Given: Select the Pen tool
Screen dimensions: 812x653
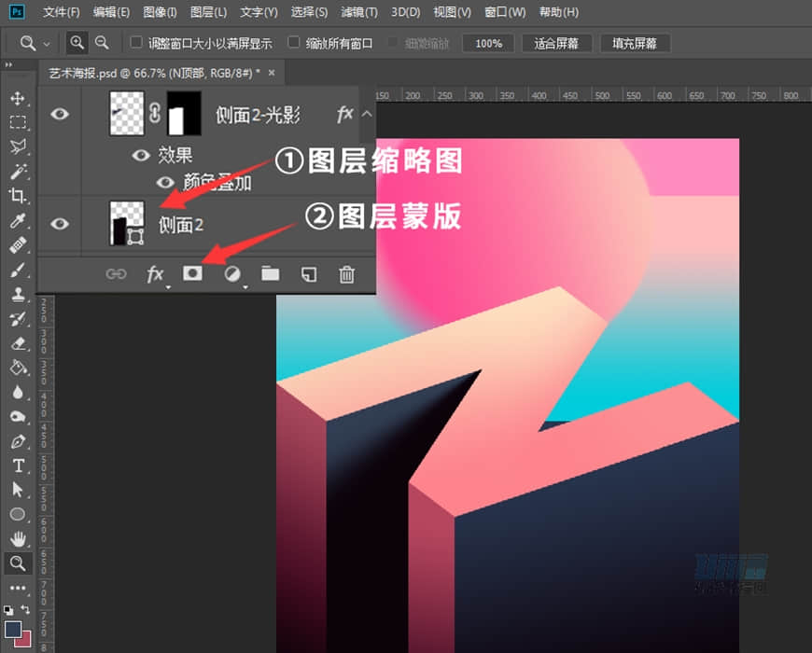Looking at the screenshot, I should [x=18, y=441].
